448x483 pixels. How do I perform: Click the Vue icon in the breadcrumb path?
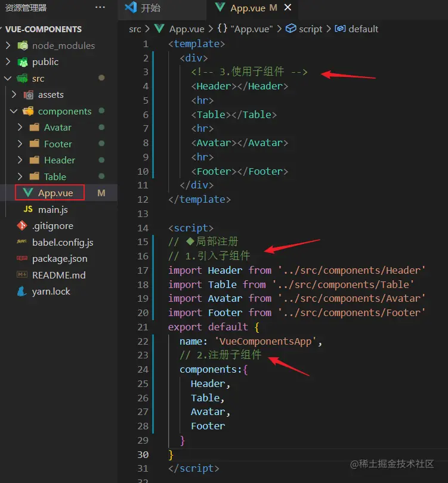coord(159,29)
